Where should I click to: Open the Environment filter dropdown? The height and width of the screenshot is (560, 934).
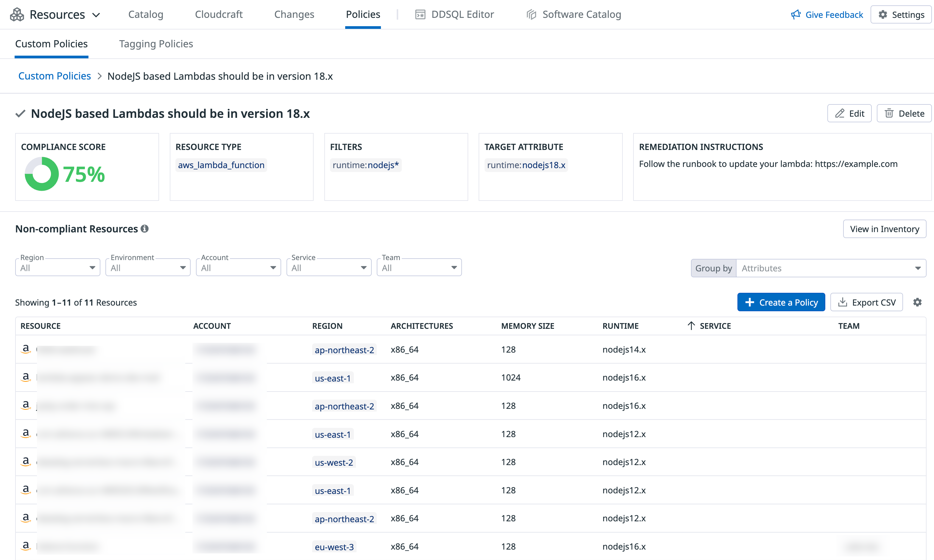coord(148,268)
